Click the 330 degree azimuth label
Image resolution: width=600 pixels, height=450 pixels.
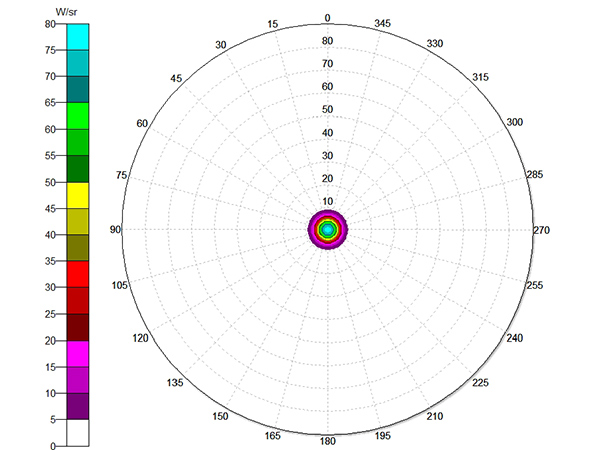435,43
